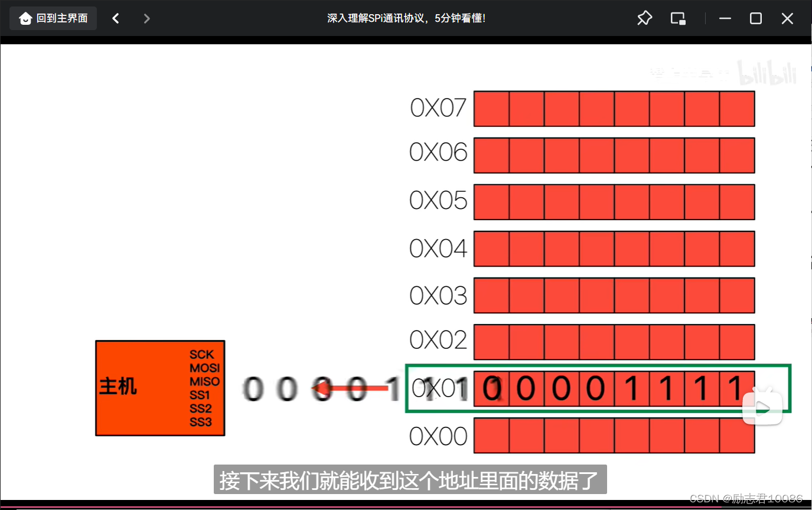
Task: Click the video frame's main area
Action: (406, 272)
